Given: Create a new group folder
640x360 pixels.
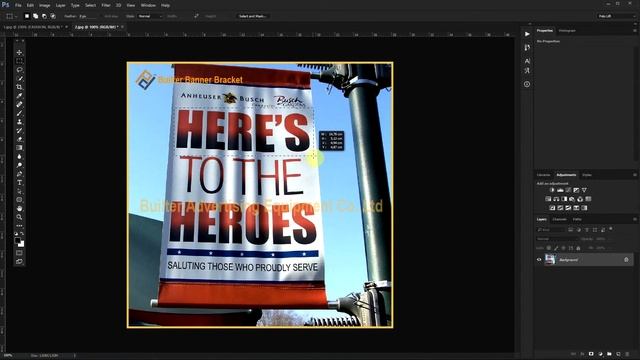Looking at the screenshot, I should tap(609, 354).
